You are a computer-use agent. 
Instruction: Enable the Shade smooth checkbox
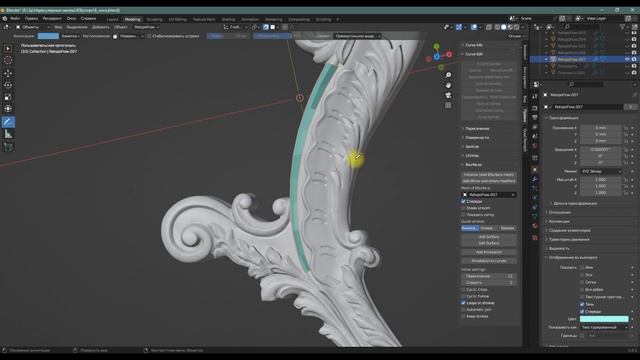coord(463,208)
